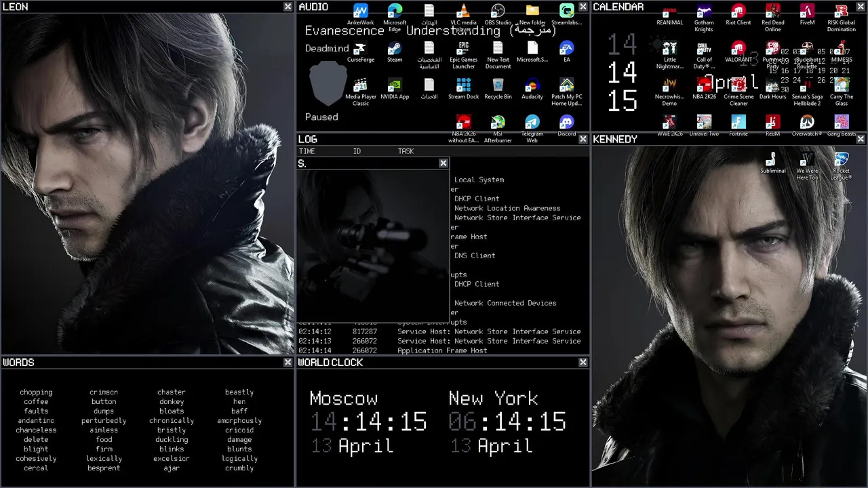Select the word 'crimson' in WORDS

[104, 392]
